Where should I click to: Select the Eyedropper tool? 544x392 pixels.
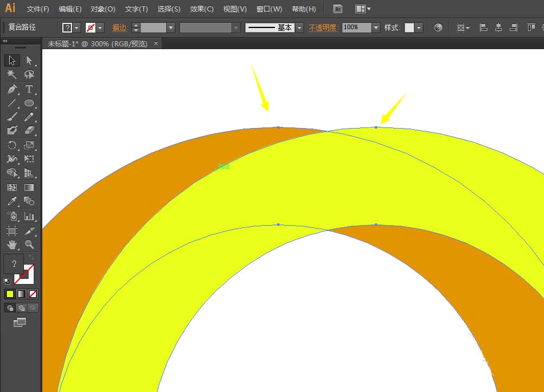[x=12, y=201]
